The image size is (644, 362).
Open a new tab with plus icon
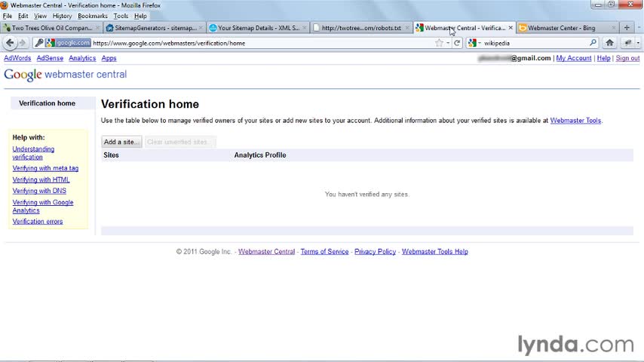tap(627, 28)
